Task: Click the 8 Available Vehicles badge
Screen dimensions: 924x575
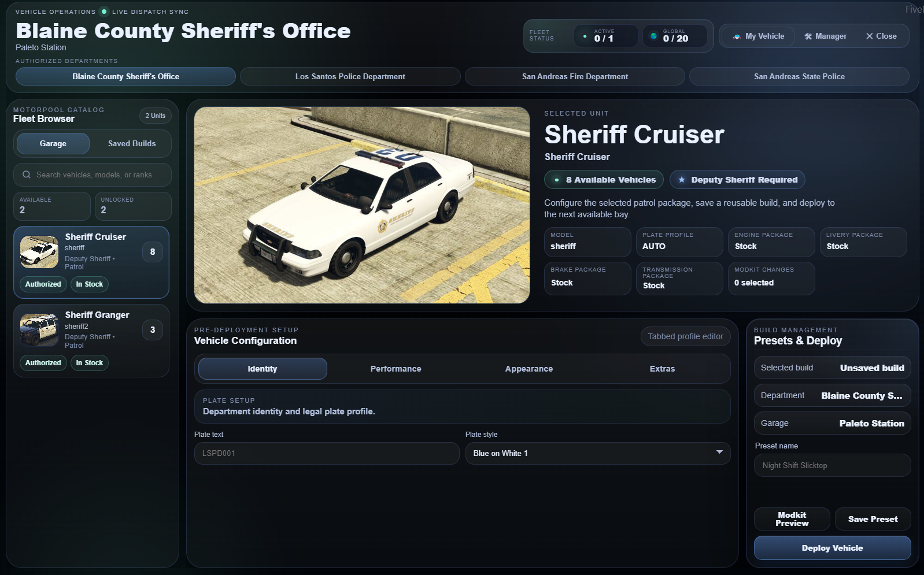Action: tap(604, 180)
